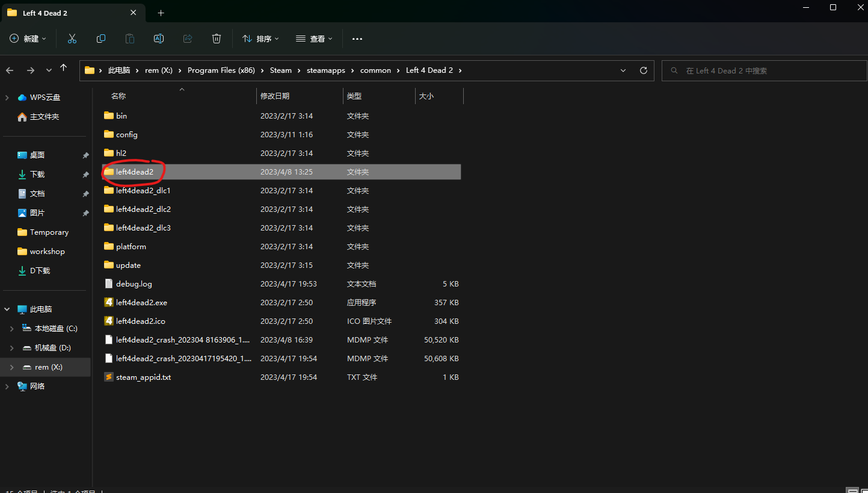The height and width of the screenshot is (493, 868).
Task: Select the platform folder
Action: tap(282, 246)
